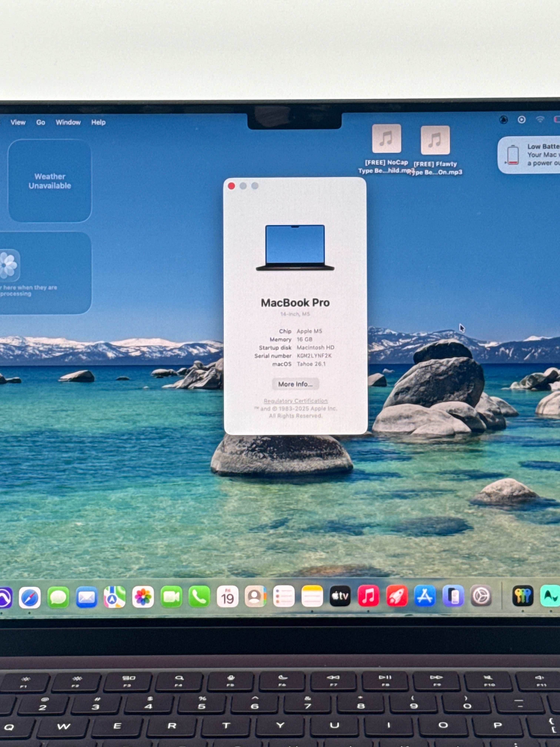This screenshot has width=560, height=747.
Task: Open iPhone Mirroring from the Dock
Action: tap(453, 596)
